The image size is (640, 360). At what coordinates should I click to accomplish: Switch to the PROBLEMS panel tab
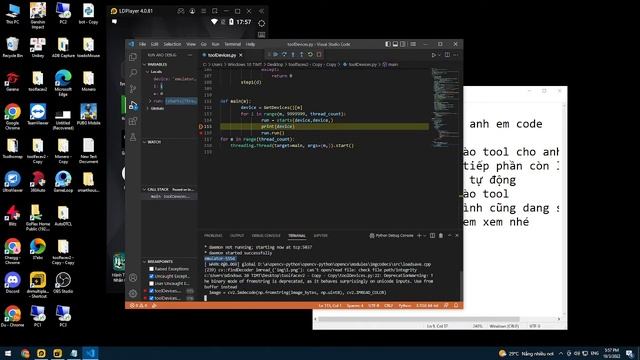(x=213, y=236)
